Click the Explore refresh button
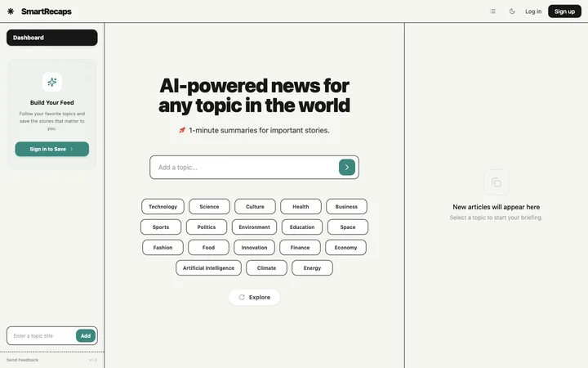The width and height of the screenshot is (588, 368). click(254, 298)
